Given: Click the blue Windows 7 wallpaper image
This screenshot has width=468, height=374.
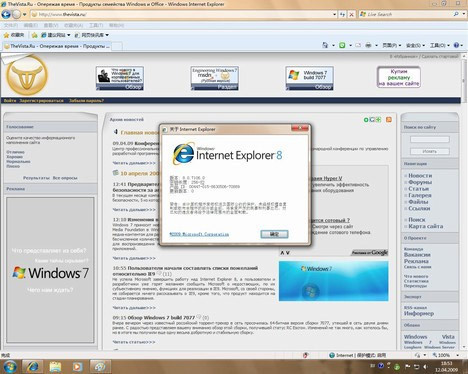Looking at the screenshot, I should pyautogui.click(x=333, y=281).
